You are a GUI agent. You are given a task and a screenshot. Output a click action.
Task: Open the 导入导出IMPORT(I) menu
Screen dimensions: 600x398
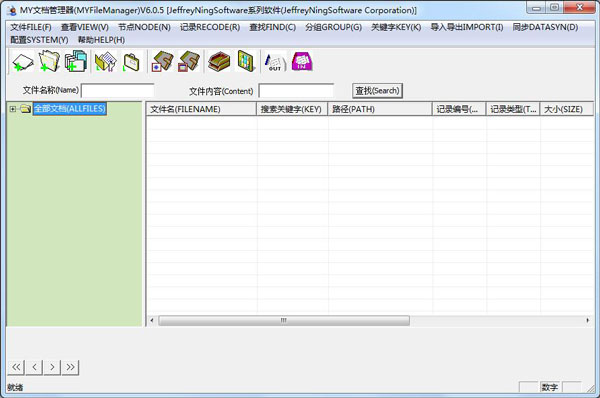[467, 27]
